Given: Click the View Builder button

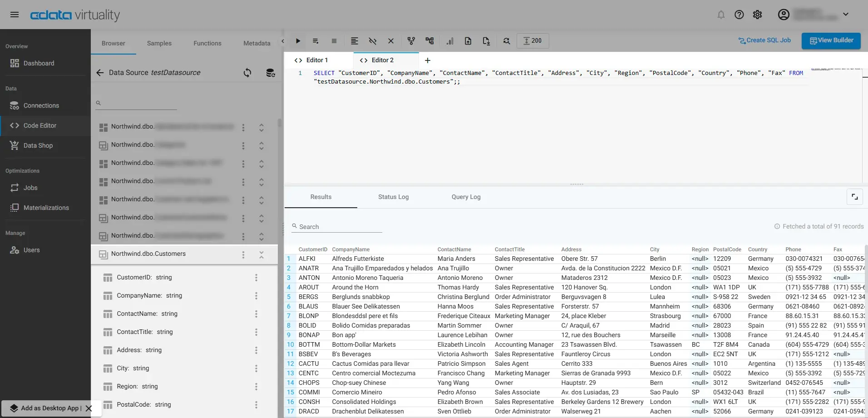Looking at the screenshot, I should [831, 40].
